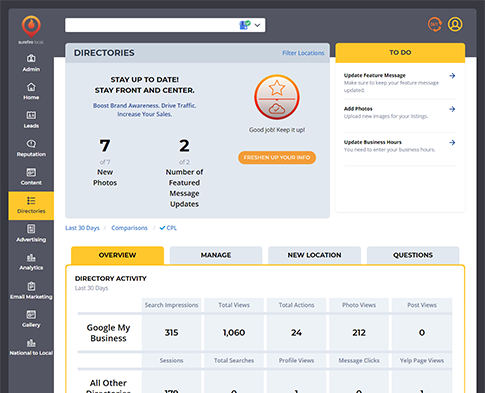Click the 315 search impressions value
Image resolution: width=485 pixels, height=393 pixels.
(171, 333)
